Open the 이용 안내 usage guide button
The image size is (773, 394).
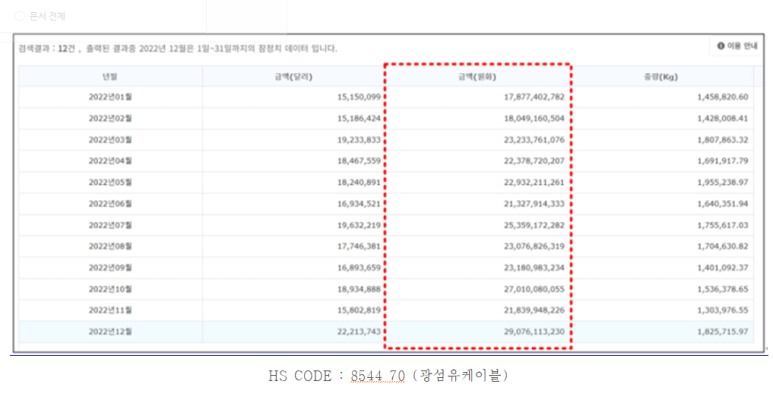click(738, 46)
